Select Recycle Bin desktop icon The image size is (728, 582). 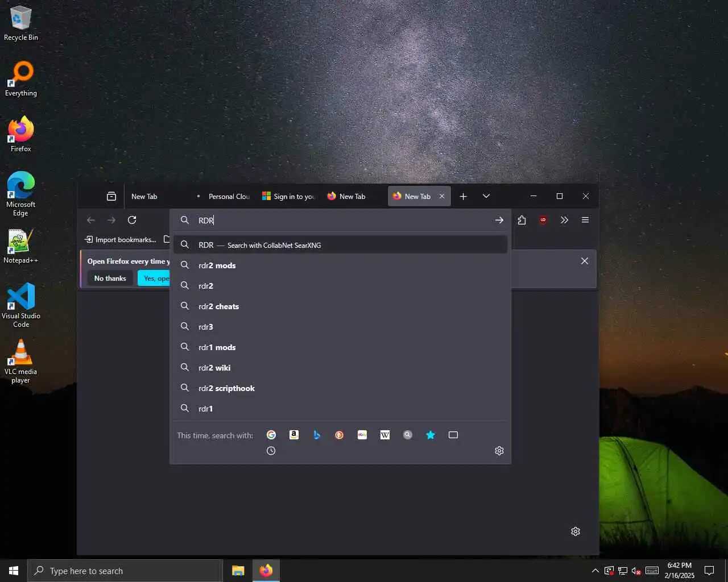tap(21, 23)
